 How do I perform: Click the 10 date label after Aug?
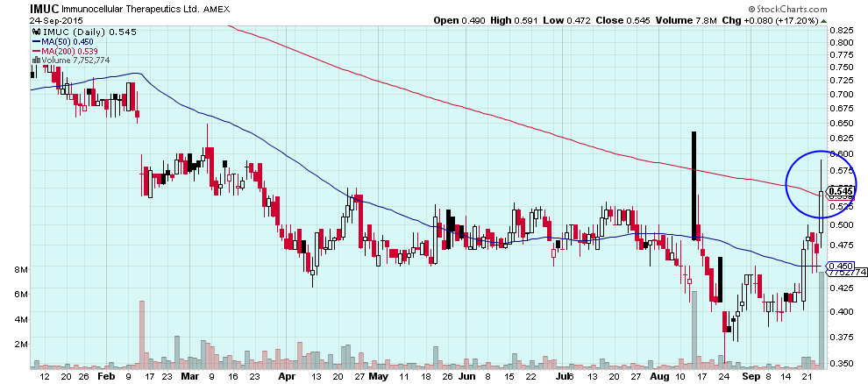click(681, 376)
